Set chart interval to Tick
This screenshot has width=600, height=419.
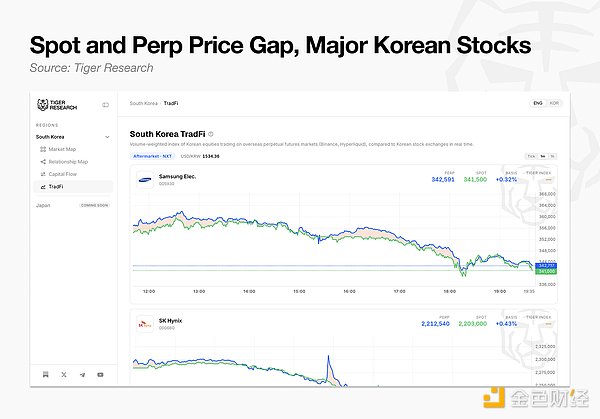tap(531, 156)
